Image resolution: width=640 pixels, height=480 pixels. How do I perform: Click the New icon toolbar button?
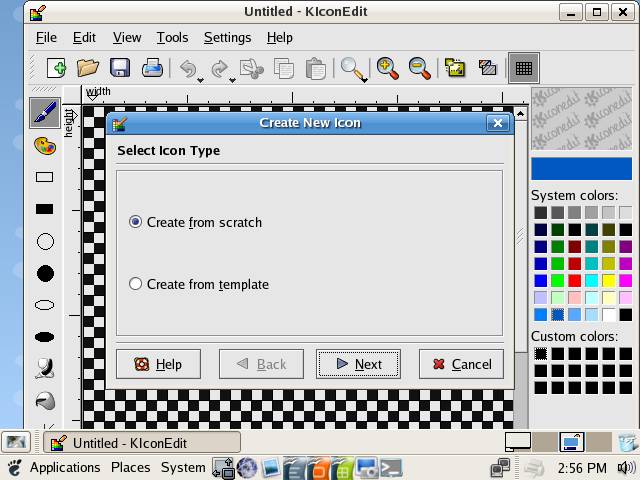click(x=56, y=68)
